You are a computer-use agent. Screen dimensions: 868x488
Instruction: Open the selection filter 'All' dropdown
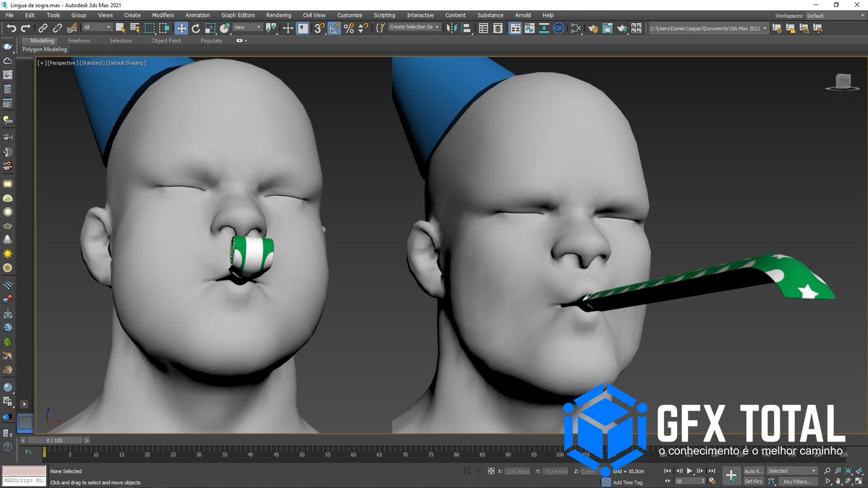(x=98, y=27)
